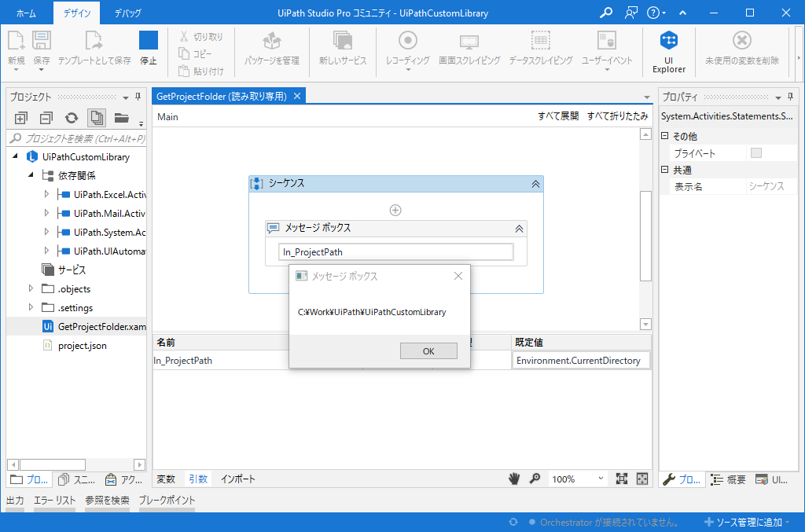
Task: Toggle the overview map icon
Action: coord(642,479)
